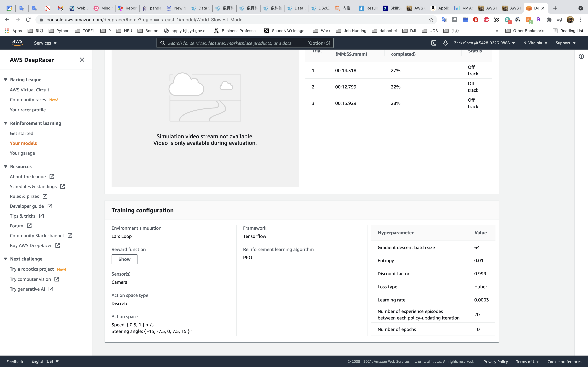Open the English (US) language selector

[x=45, y=361]
